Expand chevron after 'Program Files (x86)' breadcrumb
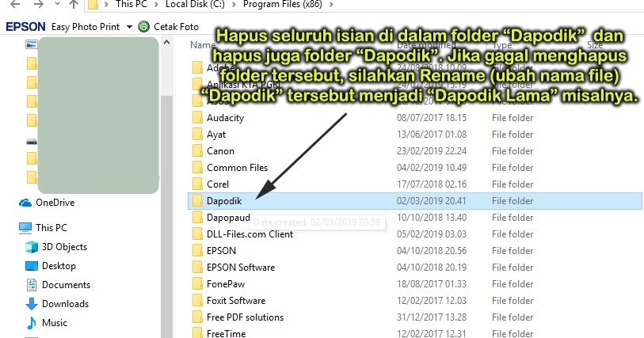 [x=331, y=5]
